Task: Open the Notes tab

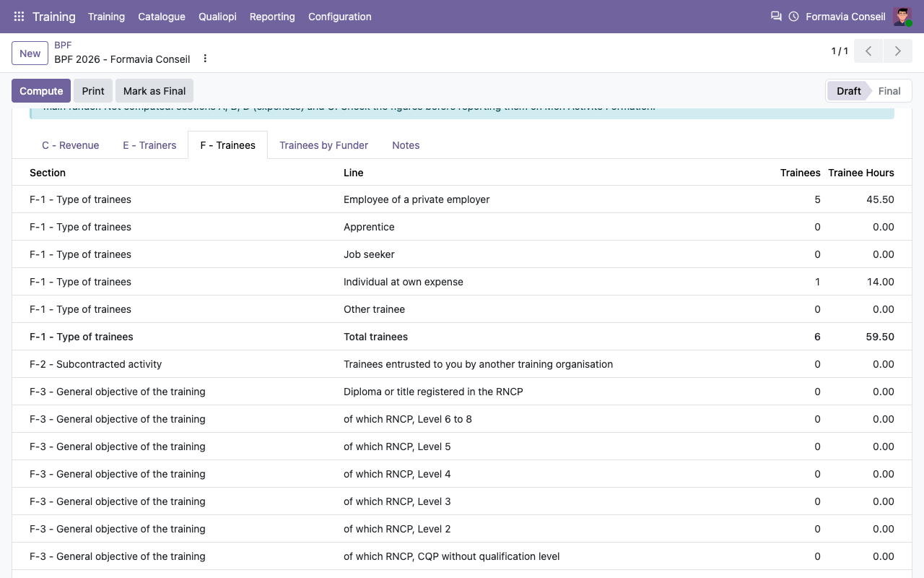Action: pos(406,145)
